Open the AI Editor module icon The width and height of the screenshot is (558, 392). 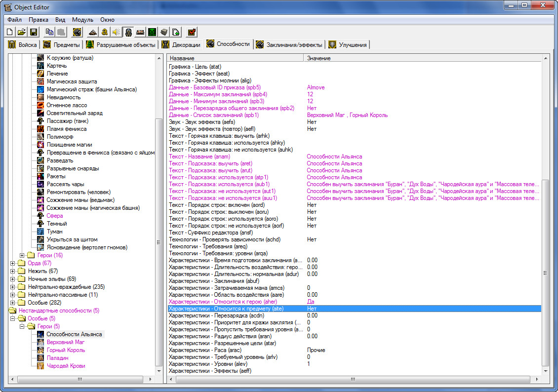(x=152, y=32)
